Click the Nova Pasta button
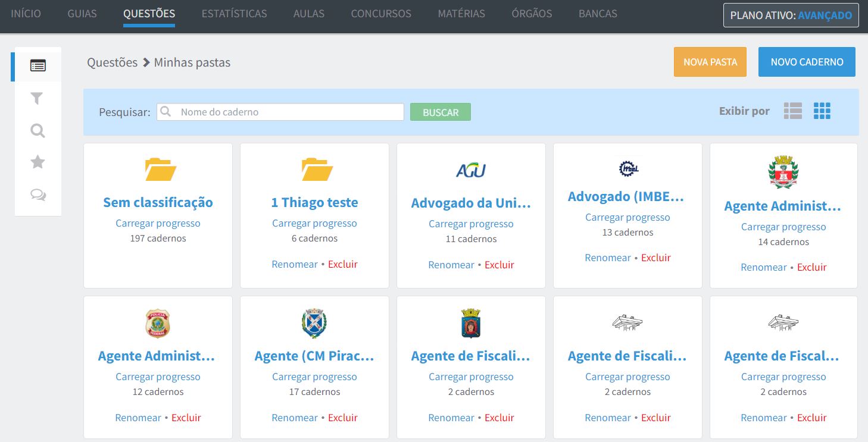This screenshot has width=868, height=442. [x=710, y=62]
